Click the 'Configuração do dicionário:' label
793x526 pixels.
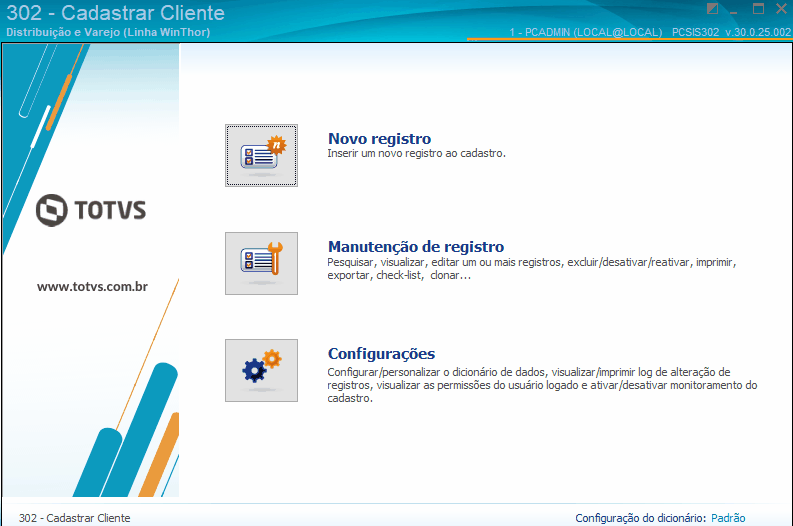click(640, 518)
